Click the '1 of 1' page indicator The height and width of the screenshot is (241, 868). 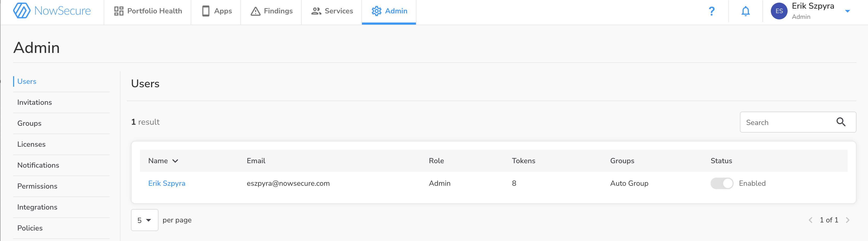pos(829,220)
